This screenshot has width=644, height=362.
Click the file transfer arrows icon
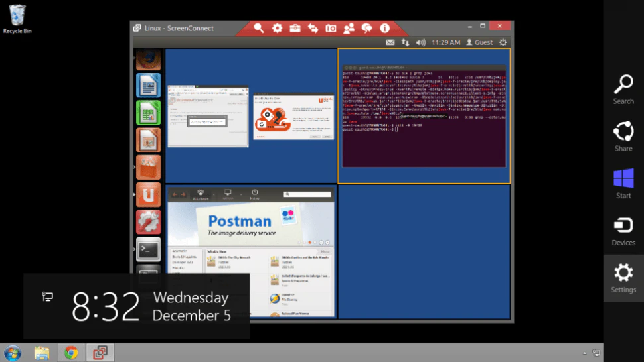(x=313, y=28)
